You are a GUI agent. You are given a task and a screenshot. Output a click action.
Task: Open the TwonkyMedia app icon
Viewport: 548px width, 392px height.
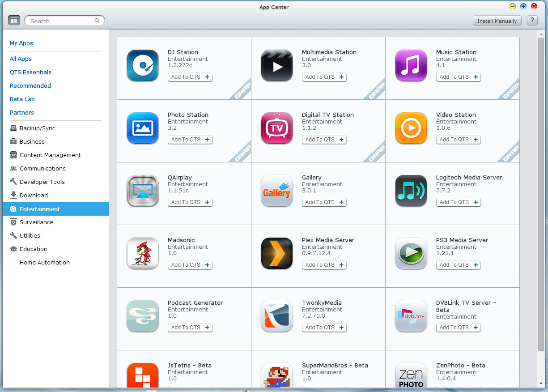pos(277,316)
